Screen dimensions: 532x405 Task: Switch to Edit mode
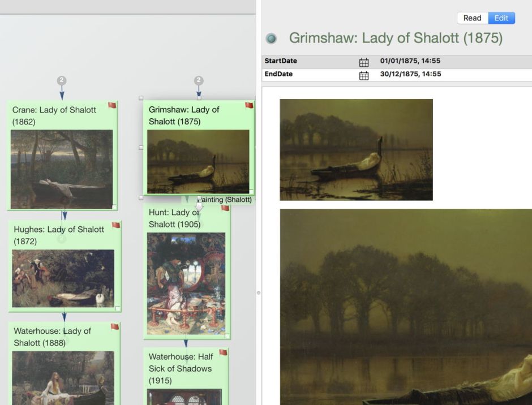click(x=501, y=18)
